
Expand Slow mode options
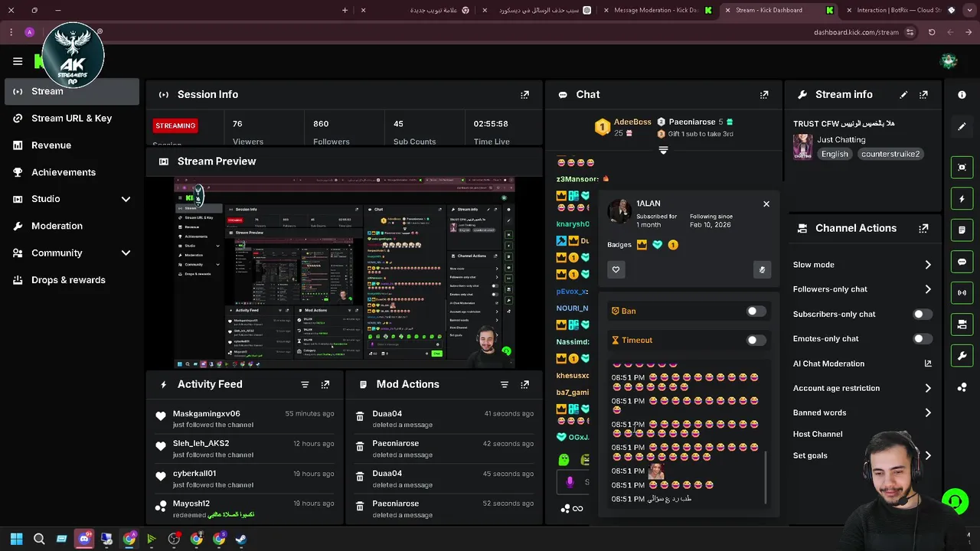(928, 265)
